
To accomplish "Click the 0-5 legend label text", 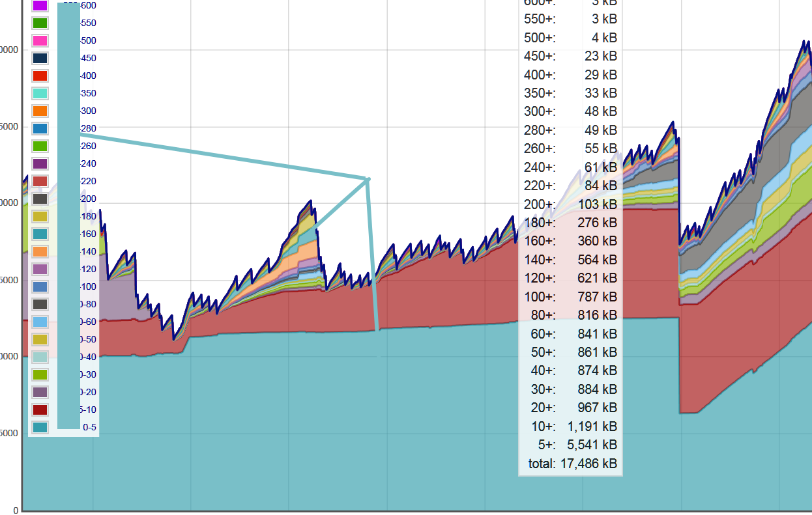I will (x=90, y=428).
